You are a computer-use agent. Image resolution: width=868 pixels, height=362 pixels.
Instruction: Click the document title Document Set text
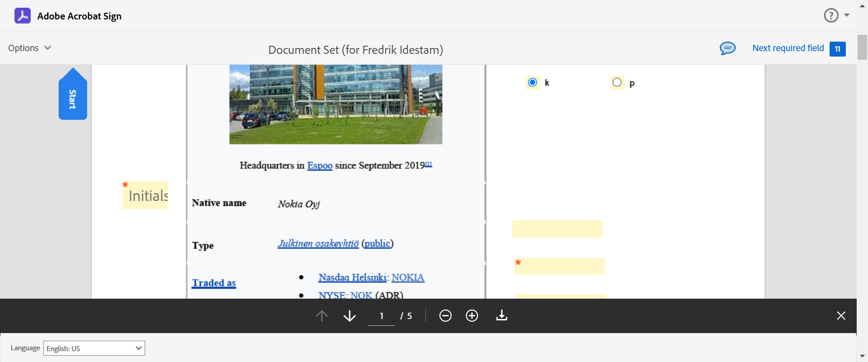click(356, 50)
